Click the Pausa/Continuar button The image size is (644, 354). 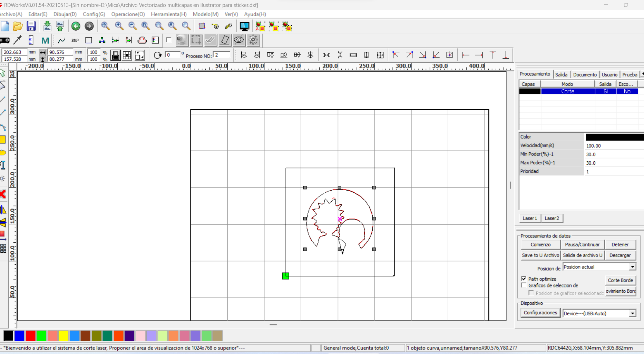[x=582, y=244]
